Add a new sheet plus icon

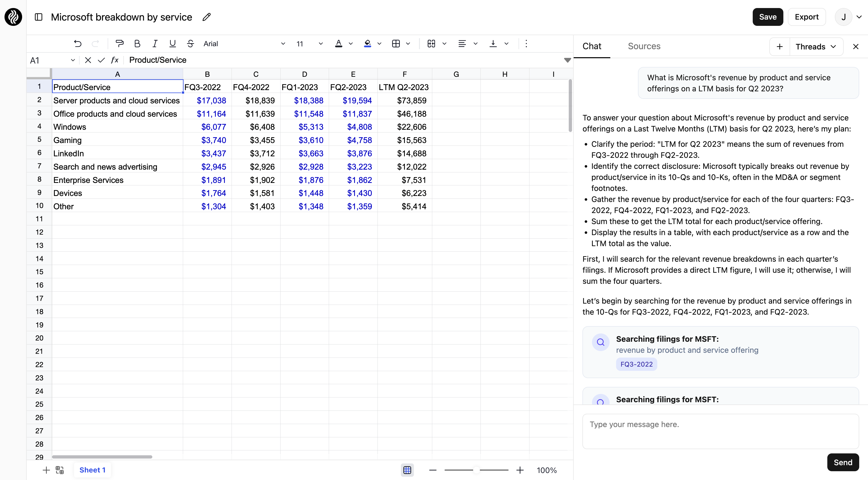pos(46,470)
